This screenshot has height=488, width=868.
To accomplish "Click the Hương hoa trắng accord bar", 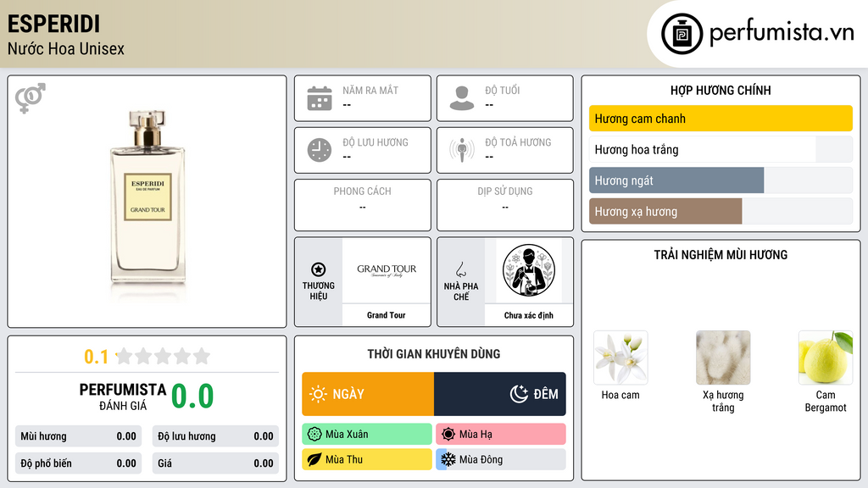I will (721, 149).
